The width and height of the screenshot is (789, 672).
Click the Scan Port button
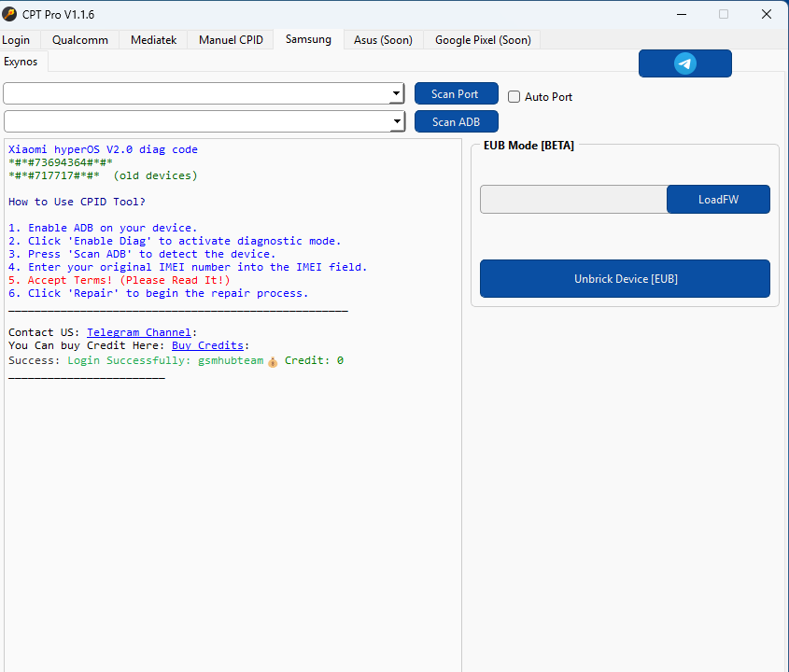[x=457, y=93]
